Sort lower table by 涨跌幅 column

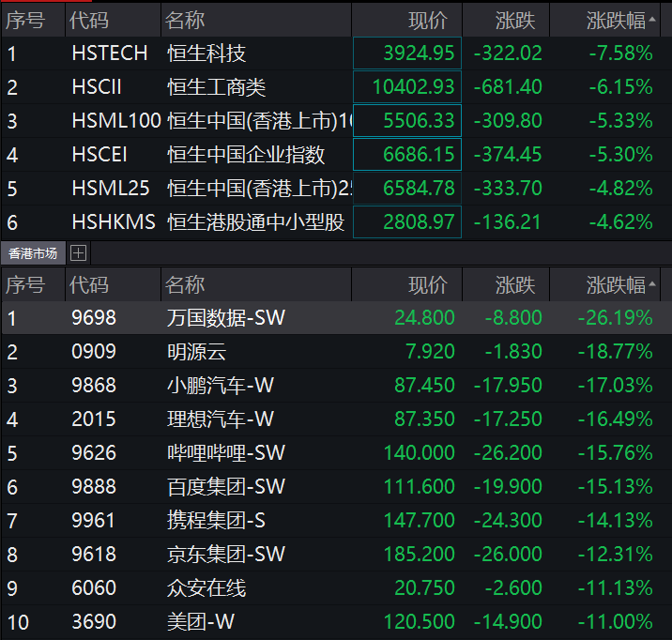click(x=604, y=285)
